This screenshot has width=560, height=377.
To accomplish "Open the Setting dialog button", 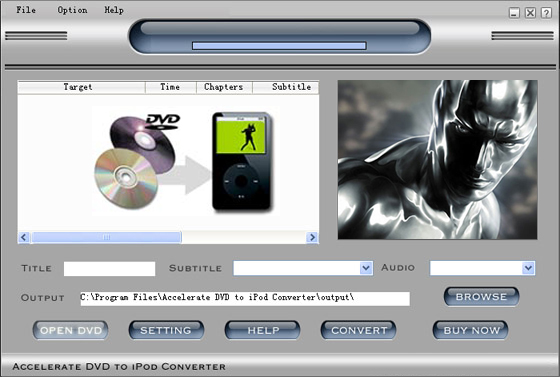I will point(166,330).
